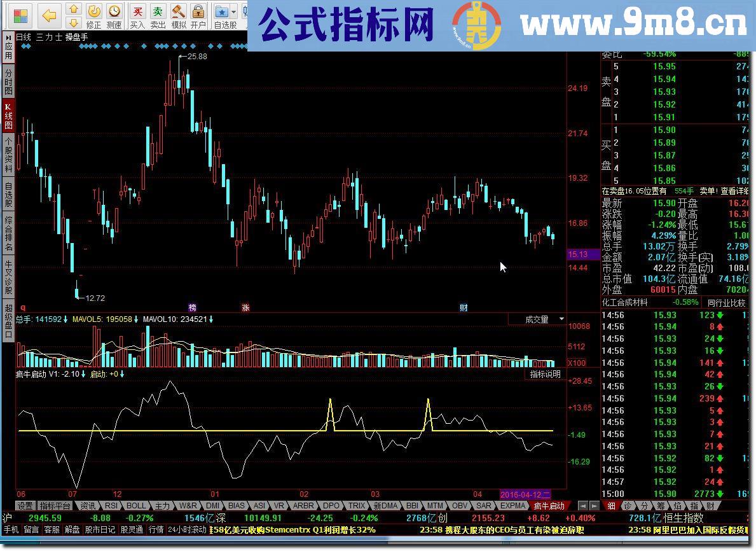Expand the dropdown arrow beside 自选股
The width and height of the screenshot is (756, 551).
tap(233, 11)
